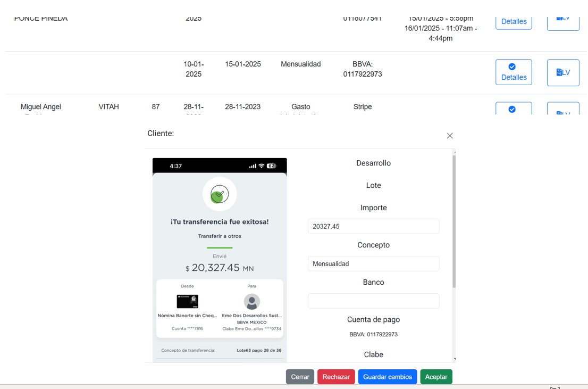This screenshot has height=389, width=588.
Task: Click the LV icon in the Miguel Angel VITAH row
Action: pos(562,111)
